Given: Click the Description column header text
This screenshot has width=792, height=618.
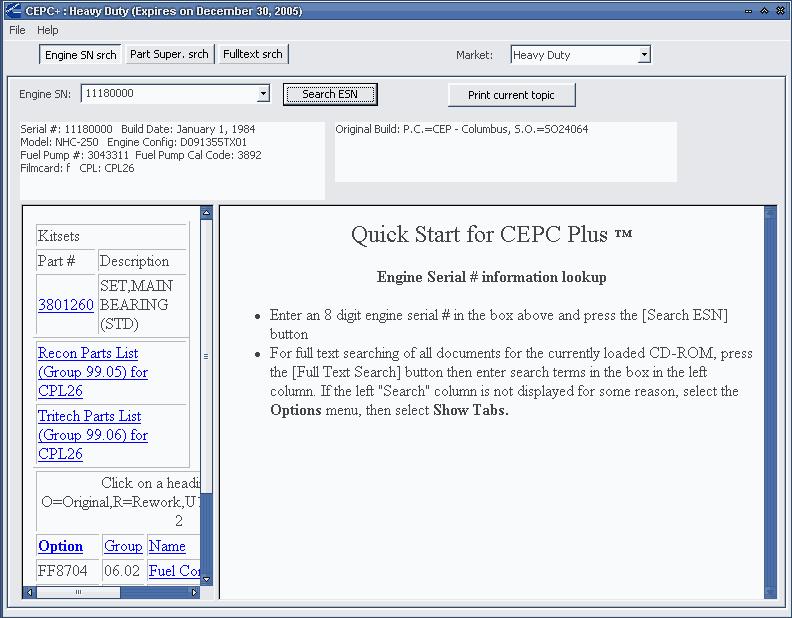Looking at the screenshot, I should [x=134, y=261].
